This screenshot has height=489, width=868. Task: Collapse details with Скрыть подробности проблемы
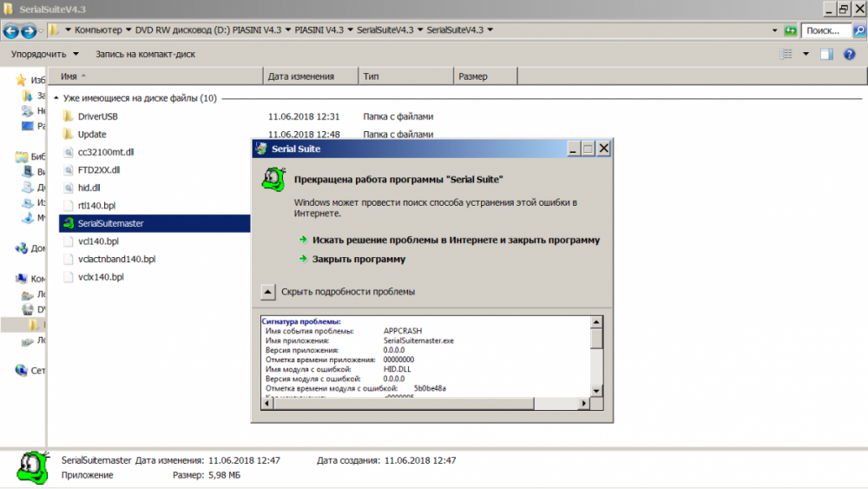(x=348, y=291)
